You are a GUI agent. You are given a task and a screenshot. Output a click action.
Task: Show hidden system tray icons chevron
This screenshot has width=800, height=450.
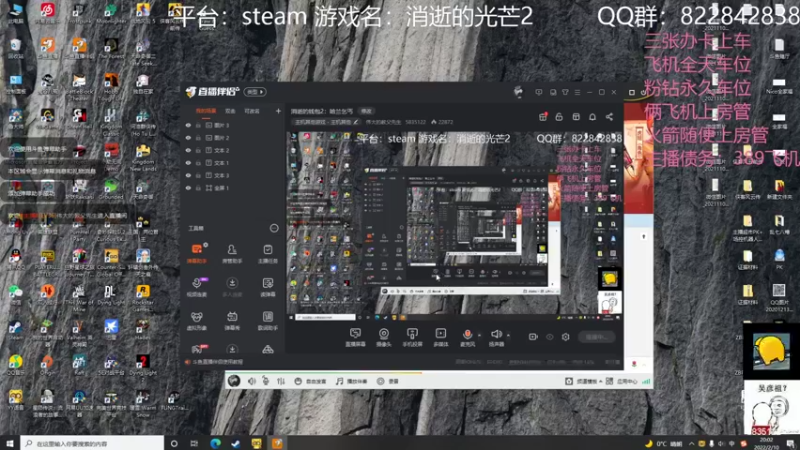(x=692, y=443)
